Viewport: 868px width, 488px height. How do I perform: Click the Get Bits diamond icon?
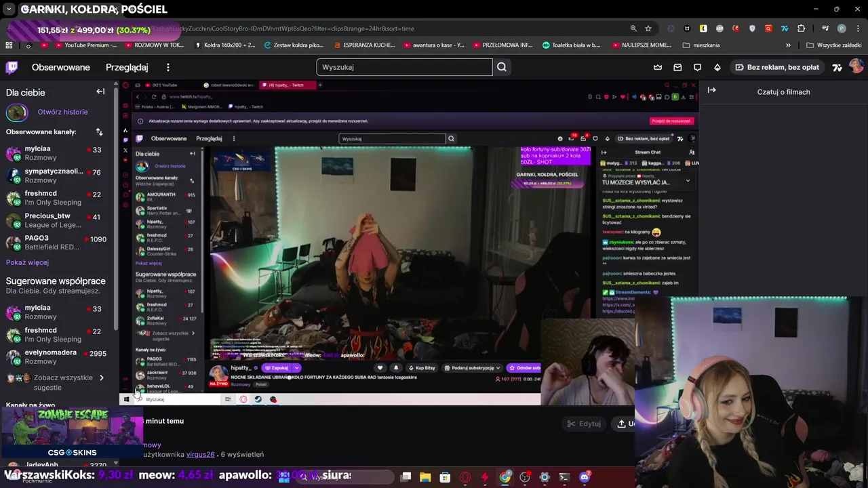(x=717, y=67)
